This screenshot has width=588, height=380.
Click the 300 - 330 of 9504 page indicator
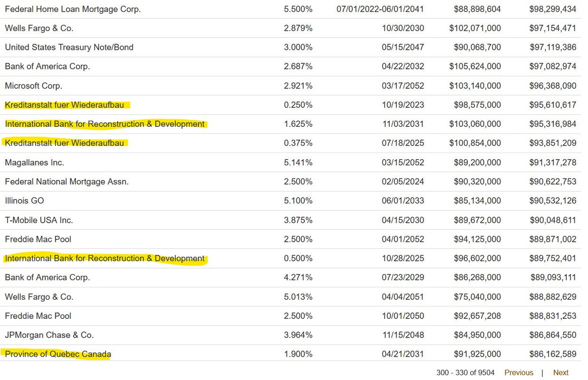pyautogui.click(x=466, y=372)
